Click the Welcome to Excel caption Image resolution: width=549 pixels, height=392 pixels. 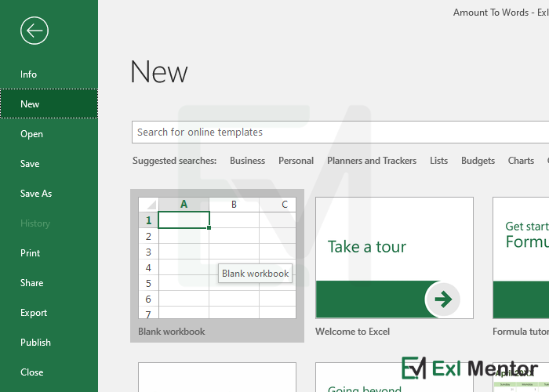(352, 332)
